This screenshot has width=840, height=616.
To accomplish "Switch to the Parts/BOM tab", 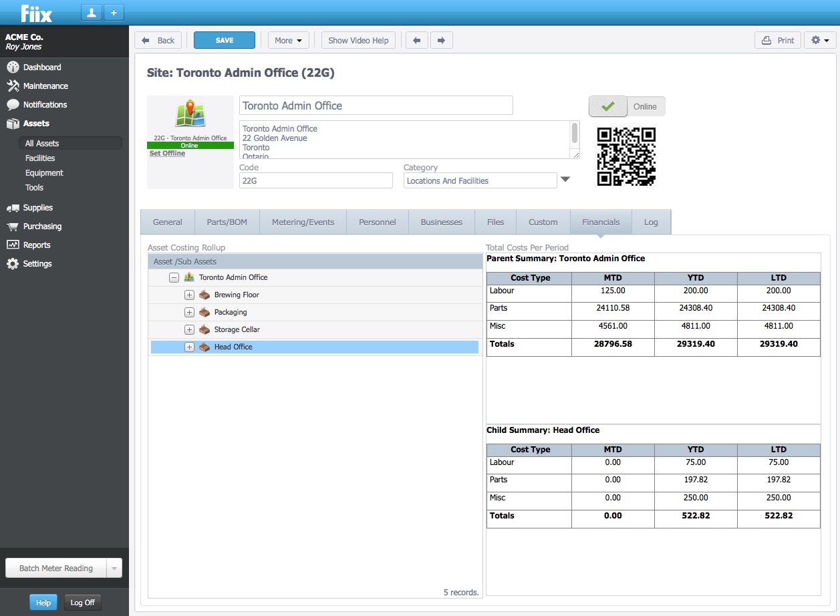I will (x=227, y=222).
